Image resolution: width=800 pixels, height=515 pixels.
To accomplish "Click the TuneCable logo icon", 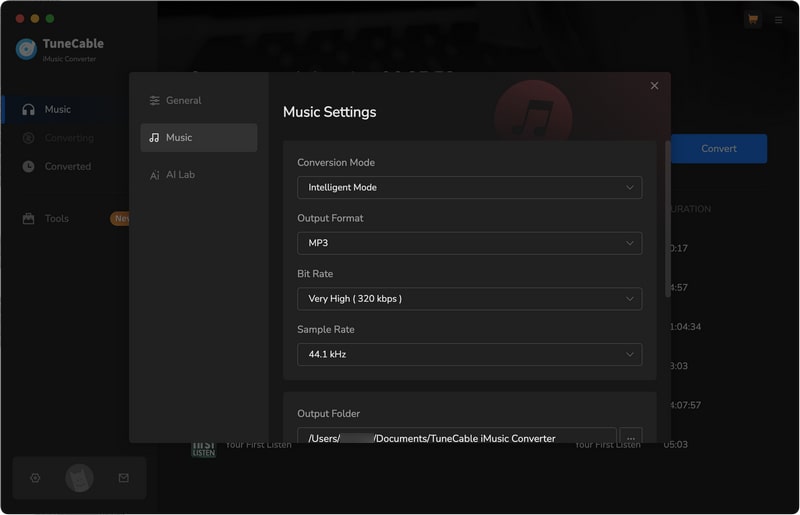I will [x=26, y=49].
